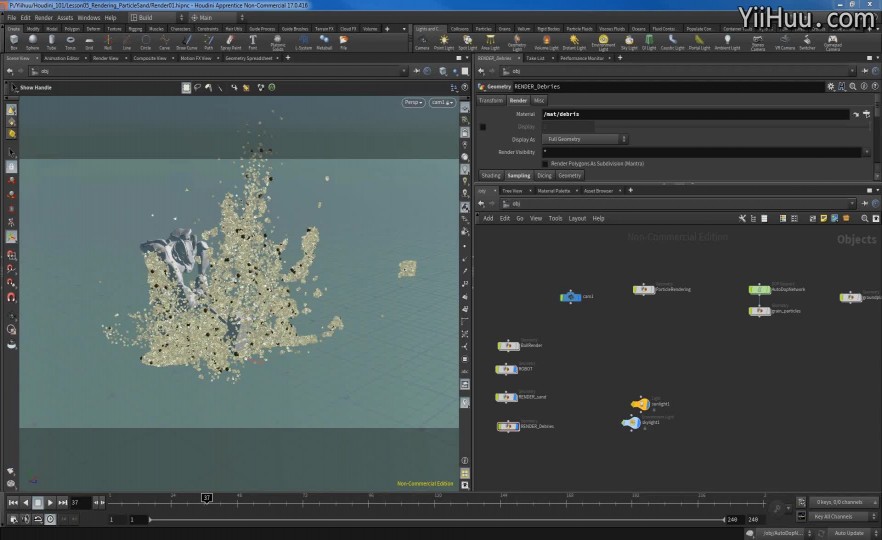
Task: Select the Circle shelf tool
Action: click(x=146, y=42)
